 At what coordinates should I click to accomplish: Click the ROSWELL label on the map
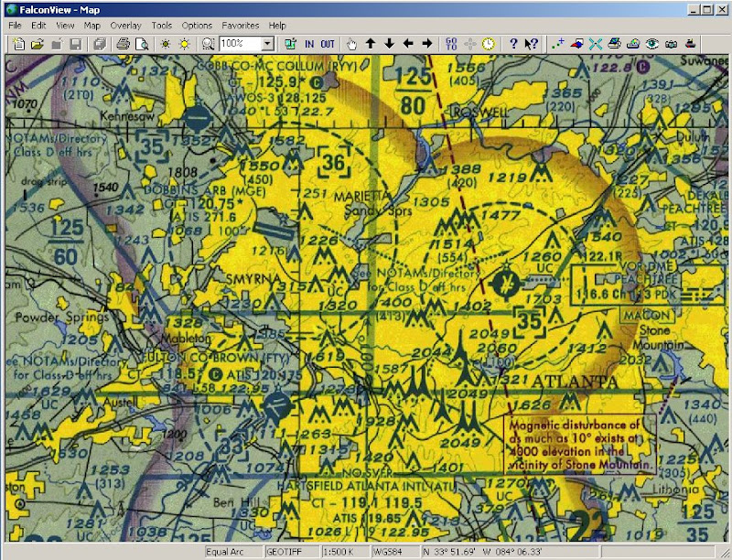point(481,112)
